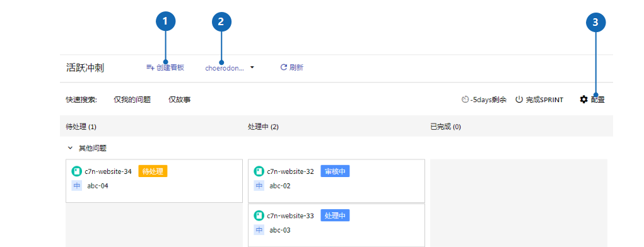Click the clock icon beside -5days剩余
Image resolution: width=644 pixels, height=247 pixels.
465,100
